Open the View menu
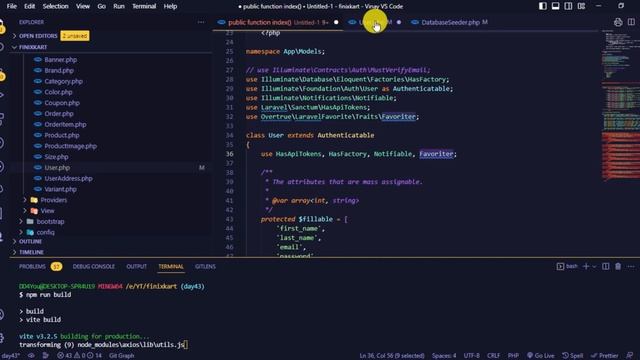 (83, 6)
